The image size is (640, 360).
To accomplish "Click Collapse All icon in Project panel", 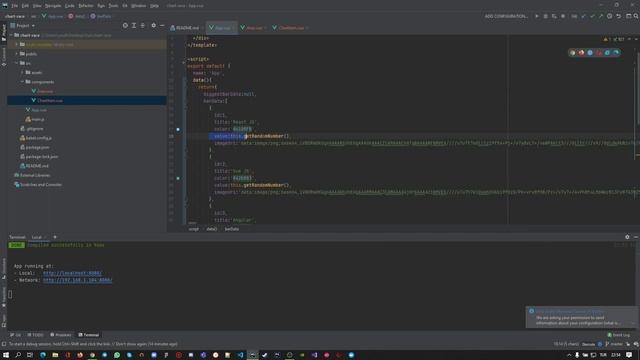I will point(142,25).
